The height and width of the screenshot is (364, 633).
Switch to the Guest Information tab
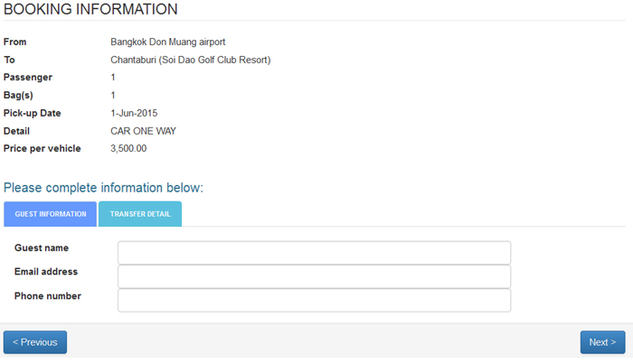tap(50, 214)
